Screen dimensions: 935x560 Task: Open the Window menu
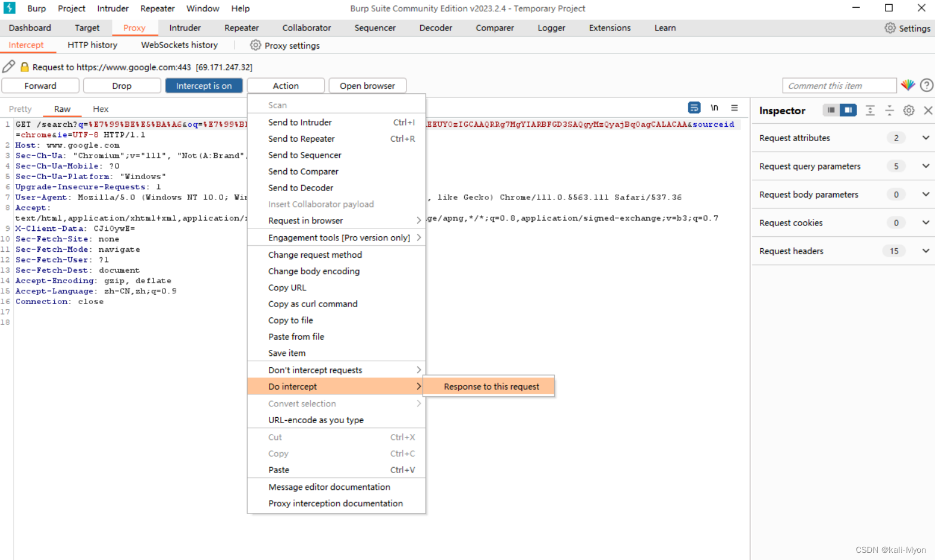pyautogui.click(x=203, y=8)
